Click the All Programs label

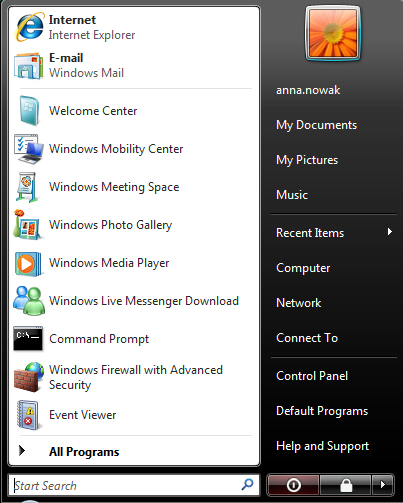tap(84, 452)
